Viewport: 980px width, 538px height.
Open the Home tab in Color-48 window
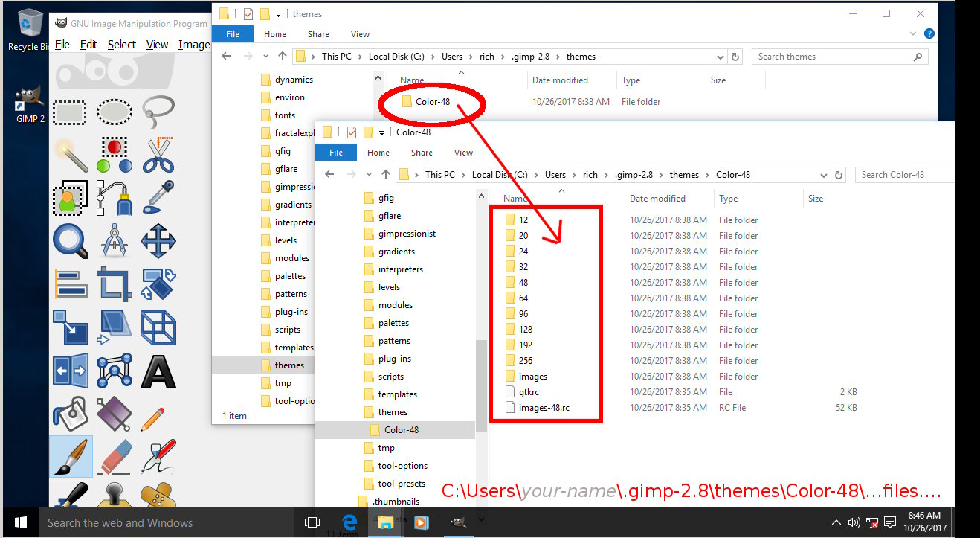(x=378, y=153)
